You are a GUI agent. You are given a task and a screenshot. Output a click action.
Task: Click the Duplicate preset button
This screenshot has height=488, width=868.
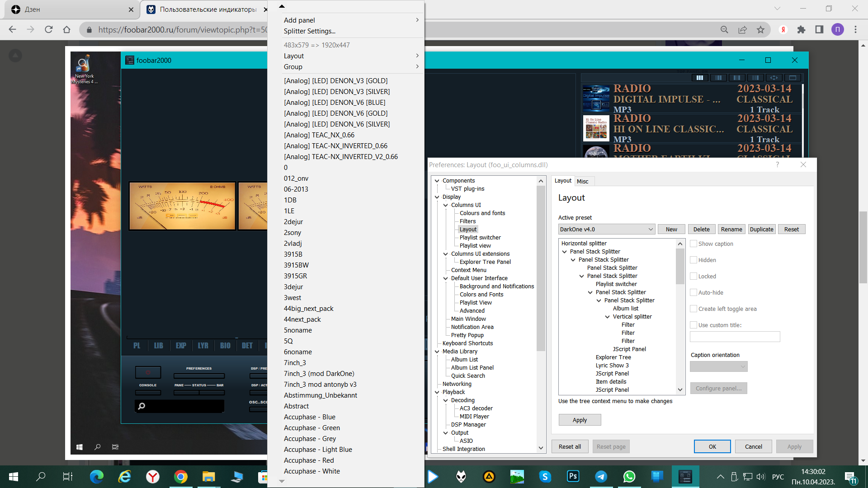coord(761,229)
